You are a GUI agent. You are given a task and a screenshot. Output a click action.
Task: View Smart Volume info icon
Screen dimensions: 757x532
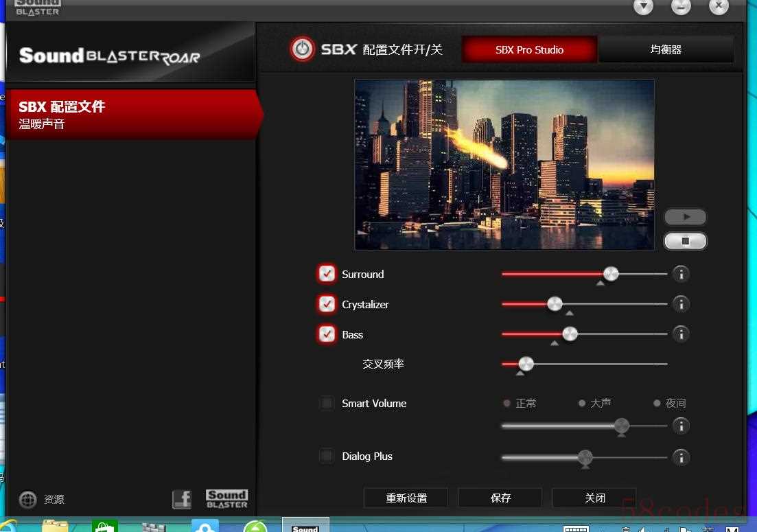click(x=681, y=426)
